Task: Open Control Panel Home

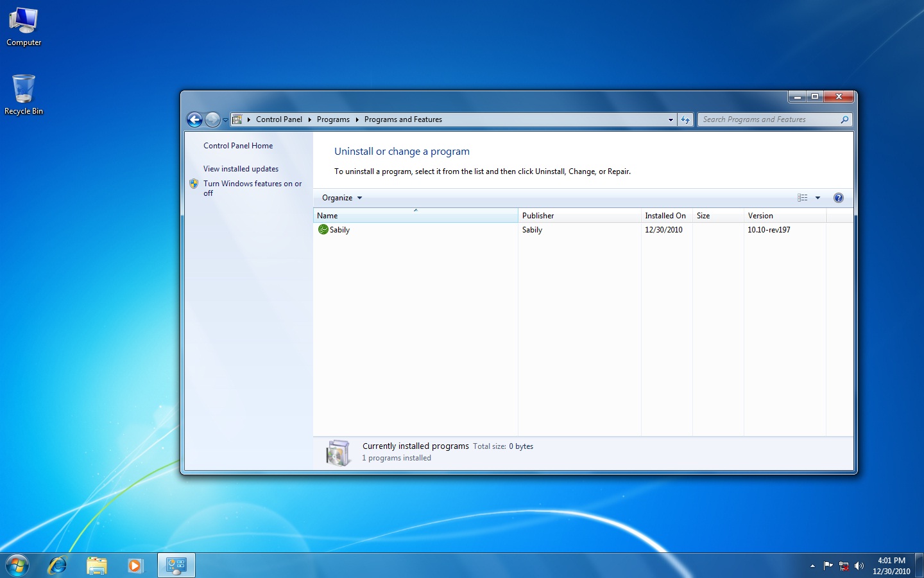Action: point(237,146)
